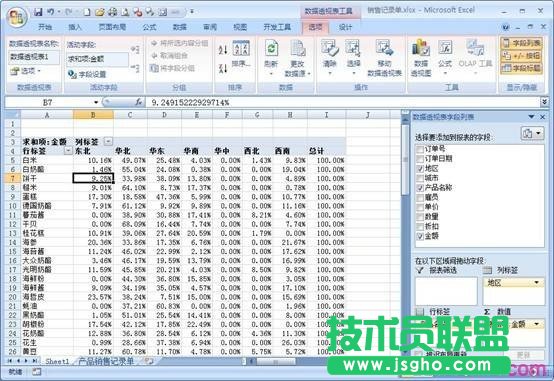
Task: Click the 公式 Formulas ribbon tab
Action: pos(149,27)
